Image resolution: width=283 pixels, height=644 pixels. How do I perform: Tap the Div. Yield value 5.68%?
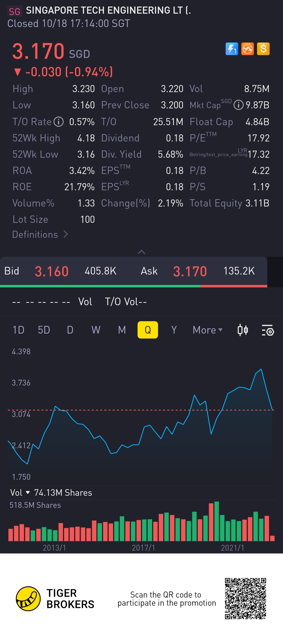point(170,154)
